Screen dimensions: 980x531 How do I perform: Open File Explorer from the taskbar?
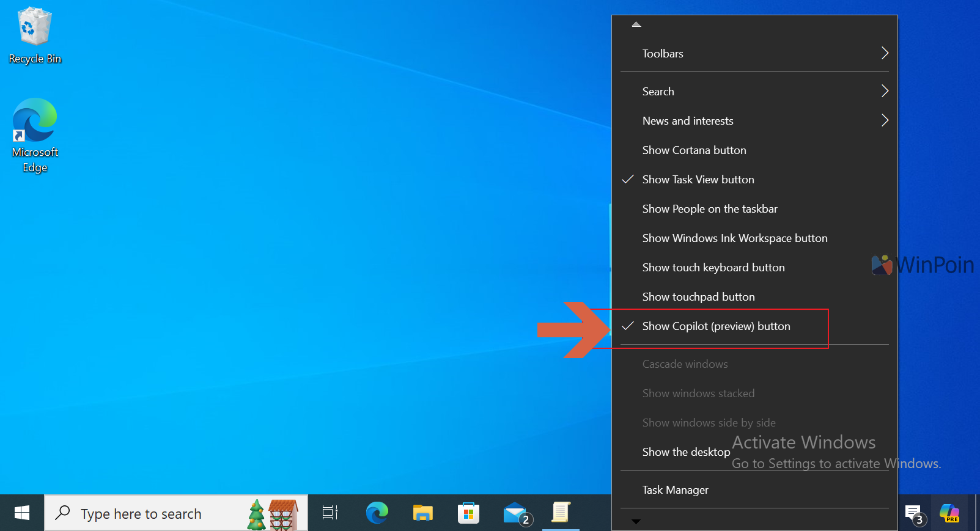[422, 513]
